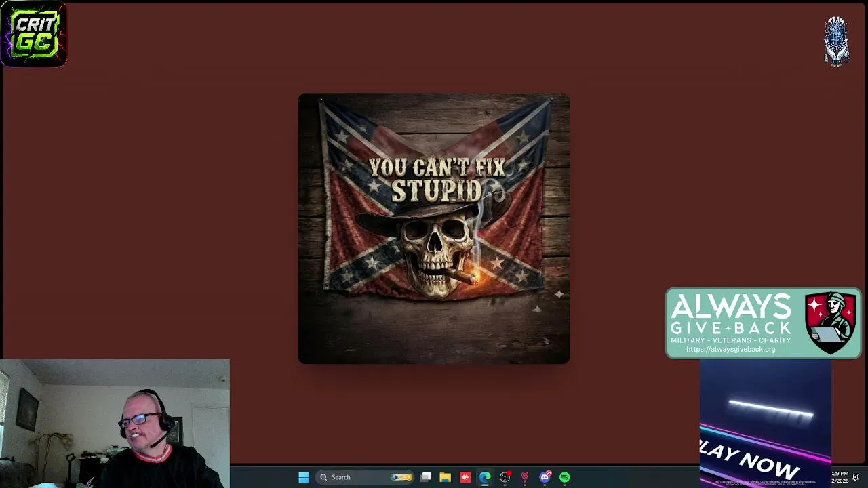
Task: Click the Always Give Back soldier shield emblem
Action: 831,323
